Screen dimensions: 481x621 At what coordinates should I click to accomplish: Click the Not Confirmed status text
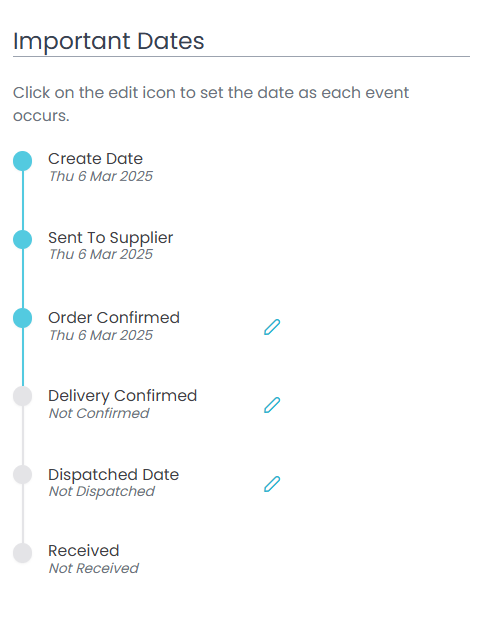click(x=99, y=413)
